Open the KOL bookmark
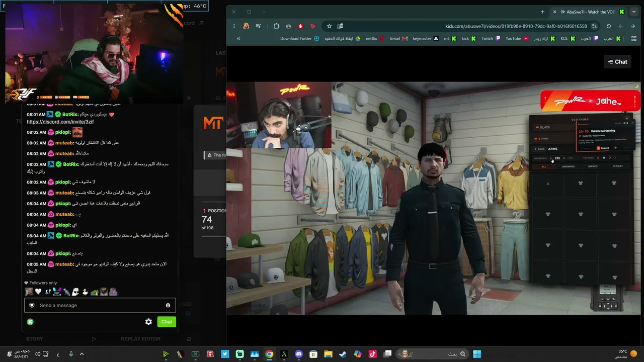Image resolution: width=644 pixels, height=362 pixels. 568,39
